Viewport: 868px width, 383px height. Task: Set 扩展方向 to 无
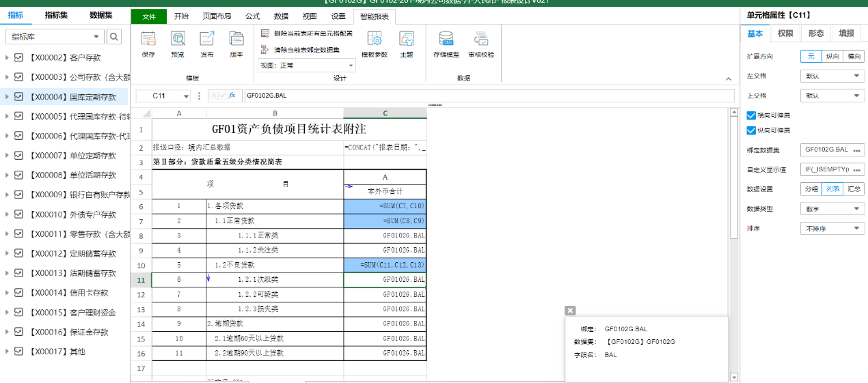tap(811, 57)
